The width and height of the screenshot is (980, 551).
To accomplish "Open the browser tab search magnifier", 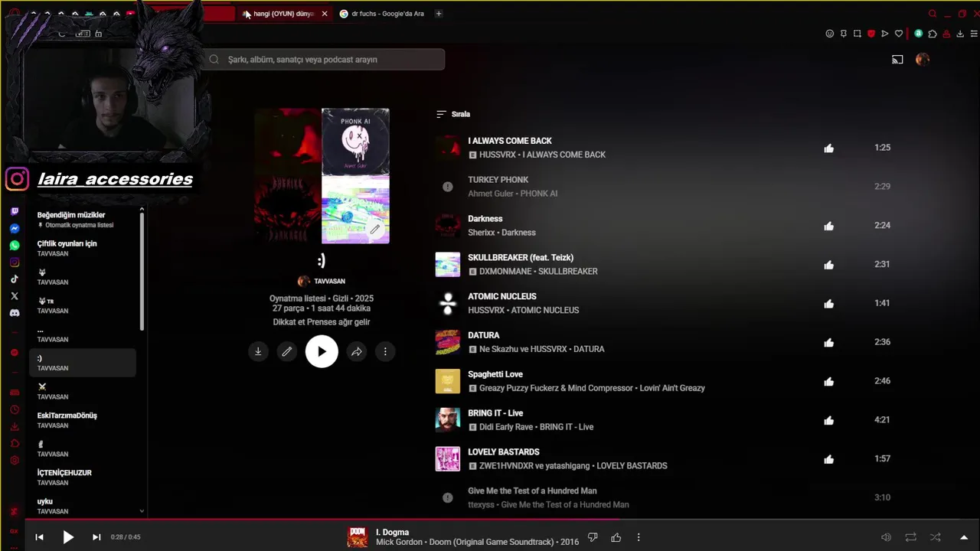I will (932, 14).
